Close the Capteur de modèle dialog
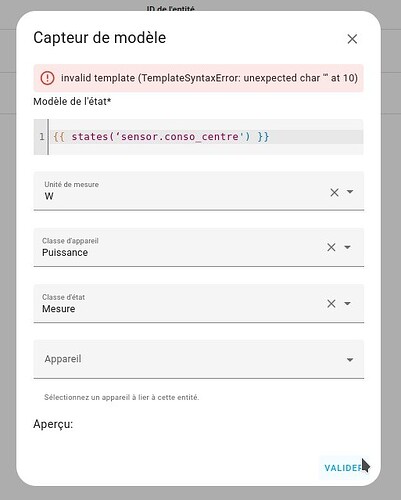 point(352,39)
